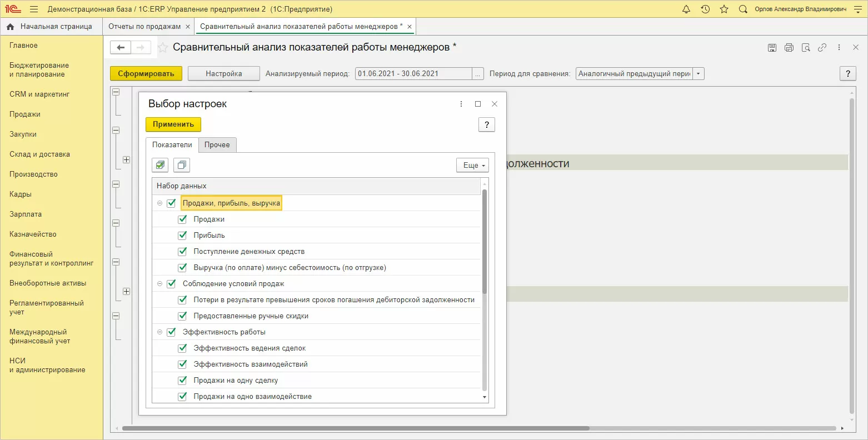Maximize the Выбор настроек dialog
Viewport: 868px width, 440px height.
[x=478, y=104]
